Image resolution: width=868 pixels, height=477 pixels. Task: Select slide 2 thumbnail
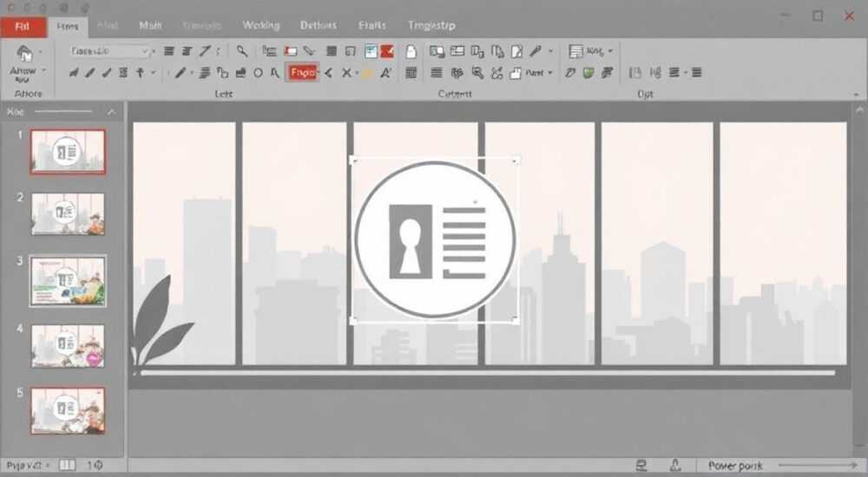[68, 213]
